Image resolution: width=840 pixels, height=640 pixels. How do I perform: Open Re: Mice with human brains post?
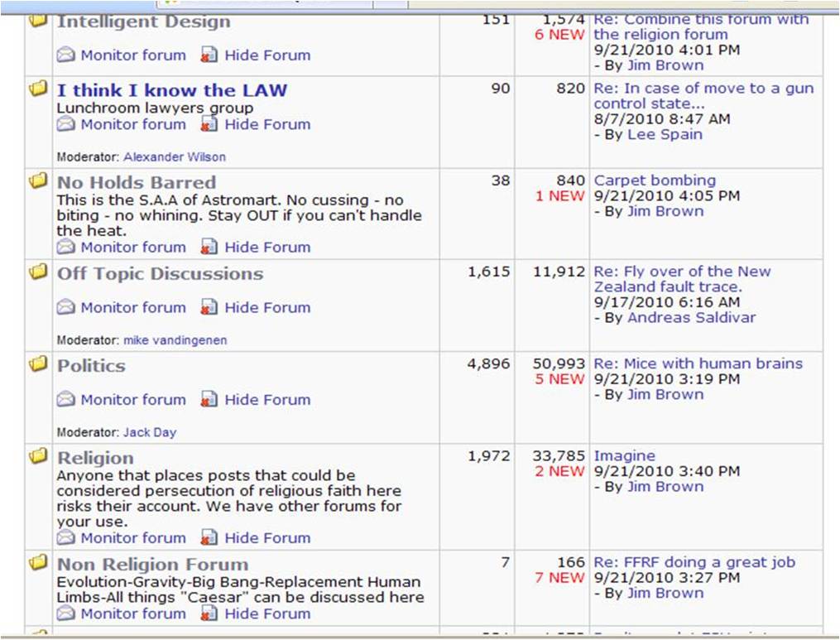pyautogui.click(x=698, y=363)
